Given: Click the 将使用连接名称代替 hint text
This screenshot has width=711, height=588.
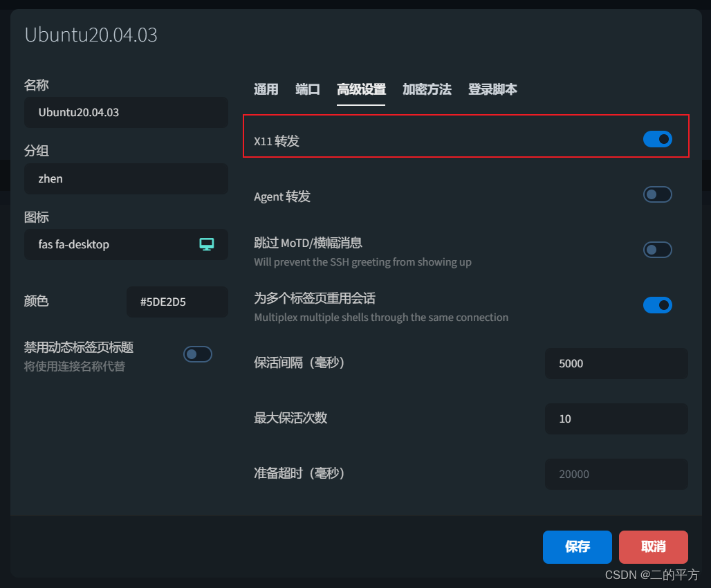Looking at the screenshot, I should click(75, 367).
